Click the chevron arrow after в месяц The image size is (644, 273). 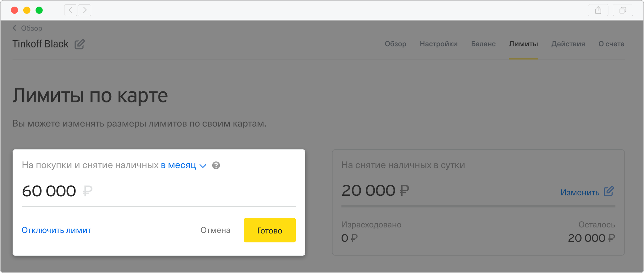click(203, 166)
